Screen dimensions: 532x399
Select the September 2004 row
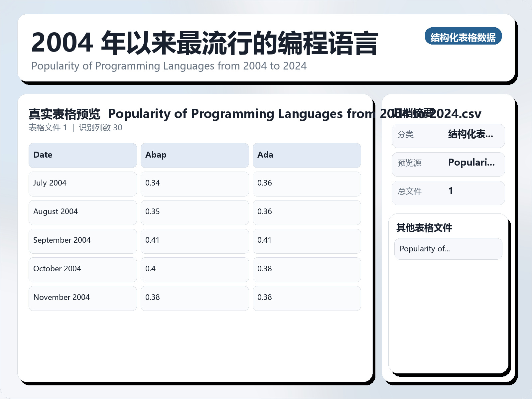(x=82, y=241)
